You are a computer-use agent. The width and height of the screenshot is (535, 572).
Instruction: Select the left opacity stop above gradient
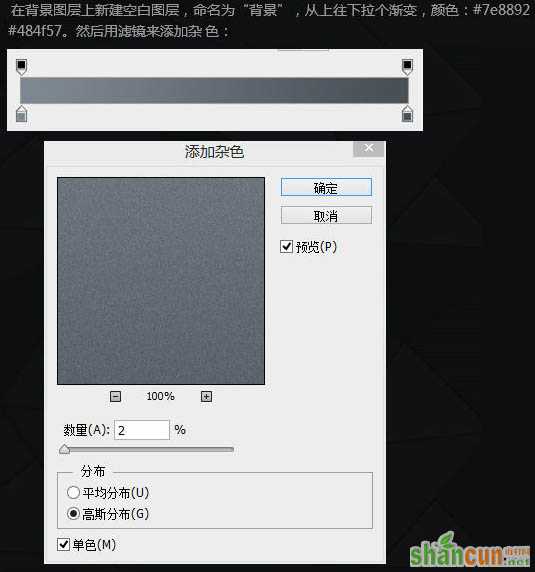22,67
